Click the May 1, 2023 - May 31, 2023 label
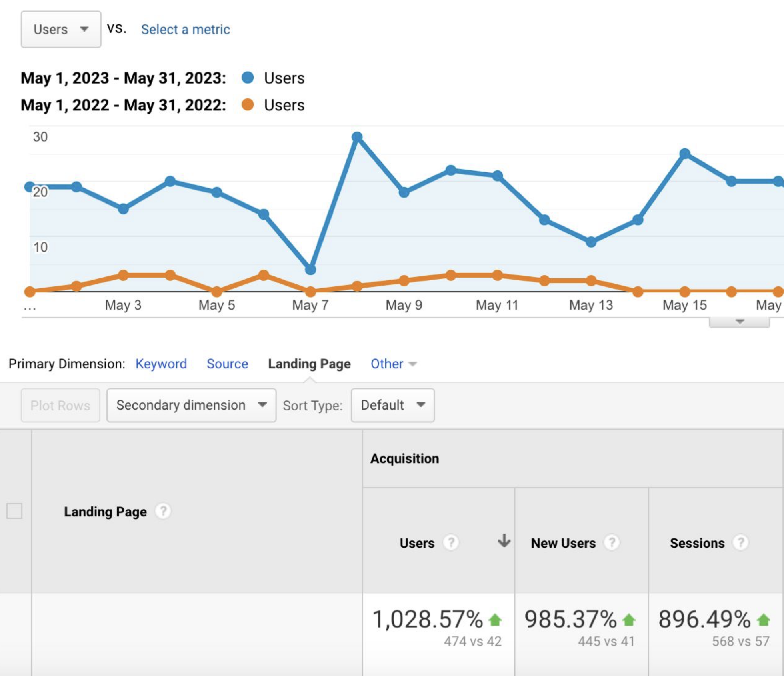The width and height of the screenshot is (784, 676). pos(123,78)
